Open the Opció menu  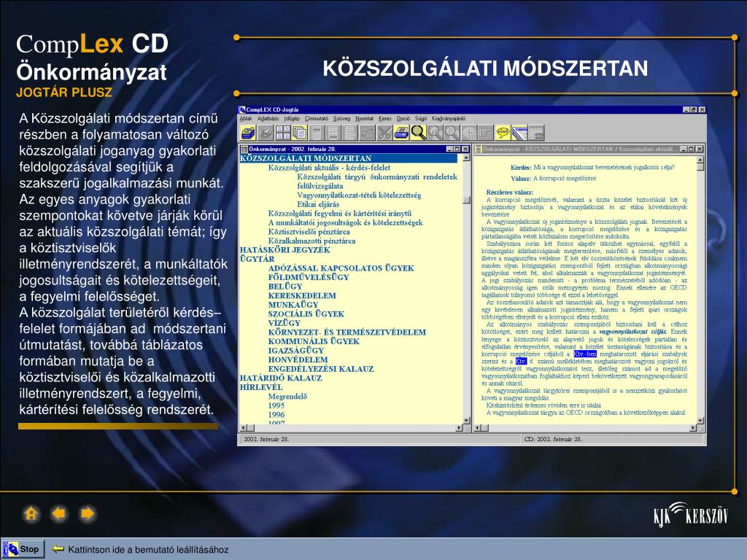click(x=403, y=119)
